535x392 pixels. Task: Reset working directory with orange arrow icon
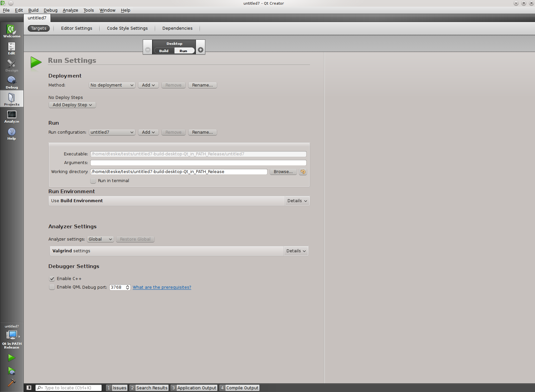pos(303,172)
